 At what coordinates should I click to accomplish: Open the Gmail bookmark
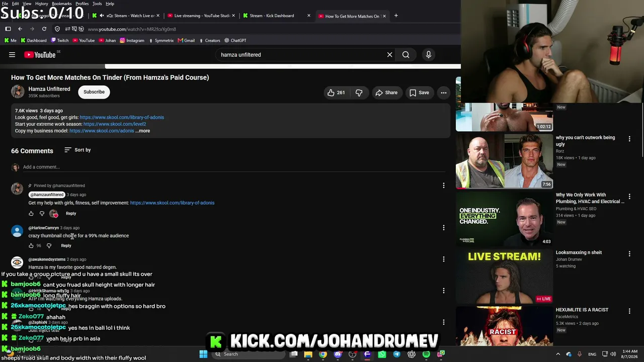point(186,40)
